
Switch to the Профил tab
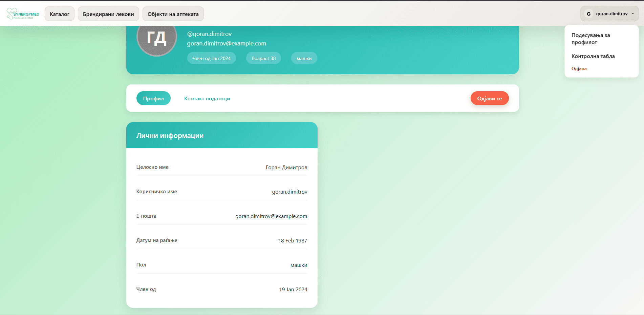click(x=153, y=98)
